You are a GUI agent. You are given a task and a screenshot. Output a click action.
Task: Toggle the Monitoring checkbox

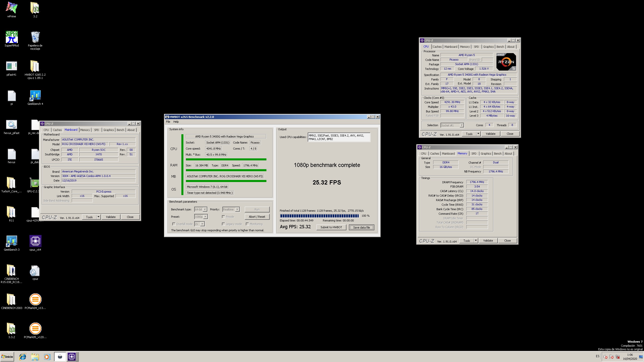[247, 224]
